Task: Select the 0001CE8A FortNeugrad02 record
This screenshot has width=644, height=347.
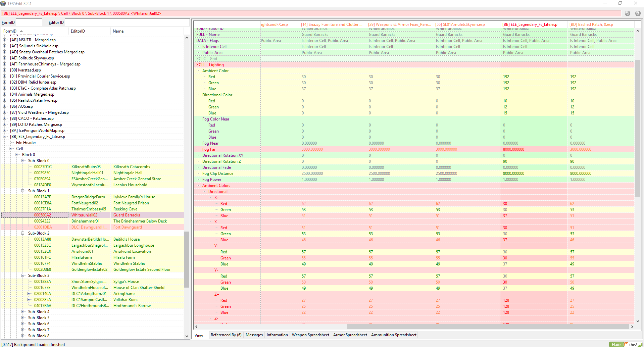Action: tap(93, 203)
